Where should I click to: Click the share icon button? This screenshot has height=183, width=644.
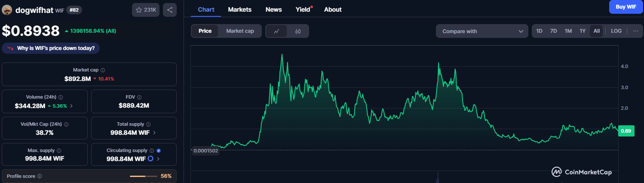(x=170, y=10)
